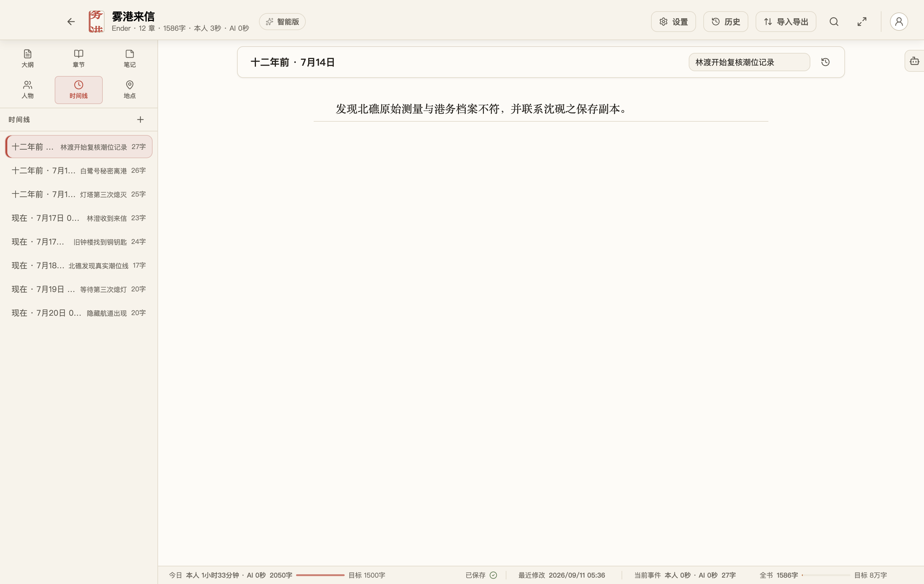
Task: Select event 旧钟楼找到铜钥匙
Action: point(79,242)
